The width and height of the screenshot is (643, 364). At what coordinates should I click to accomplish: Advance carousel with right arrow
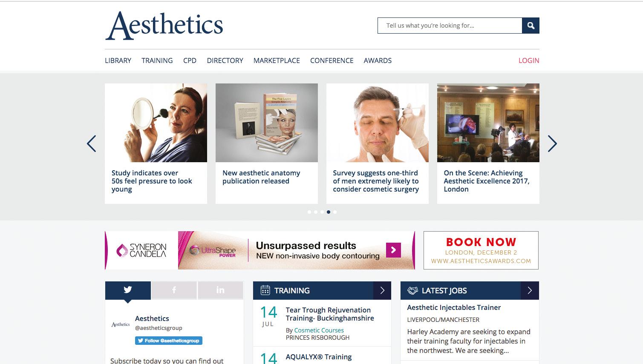tap(552, 143)
